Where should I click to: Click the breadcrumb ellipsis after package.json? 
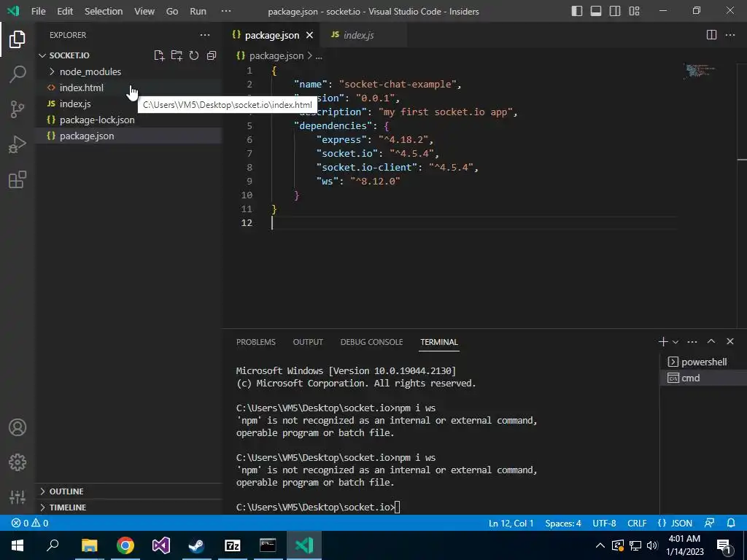click(319, 55)
